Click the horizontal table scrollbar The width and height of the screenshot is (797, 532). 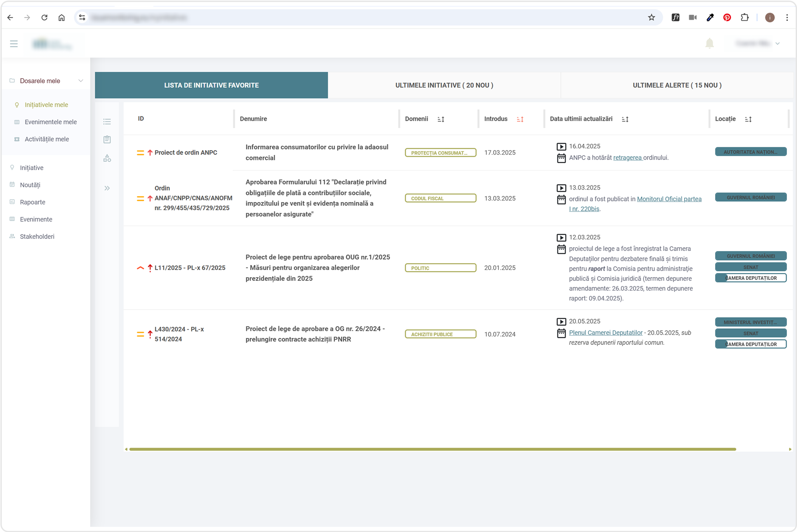pos(432,449)
